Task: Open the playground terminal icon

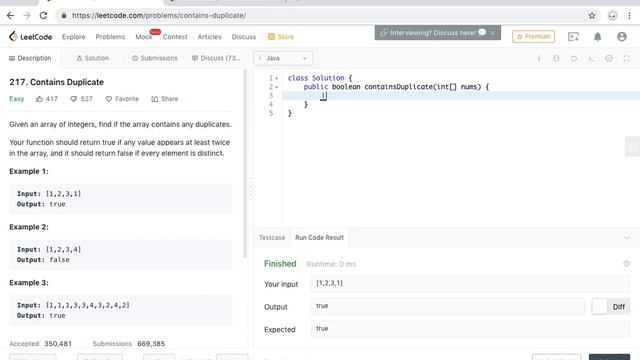Action: (x=573, y=37)
